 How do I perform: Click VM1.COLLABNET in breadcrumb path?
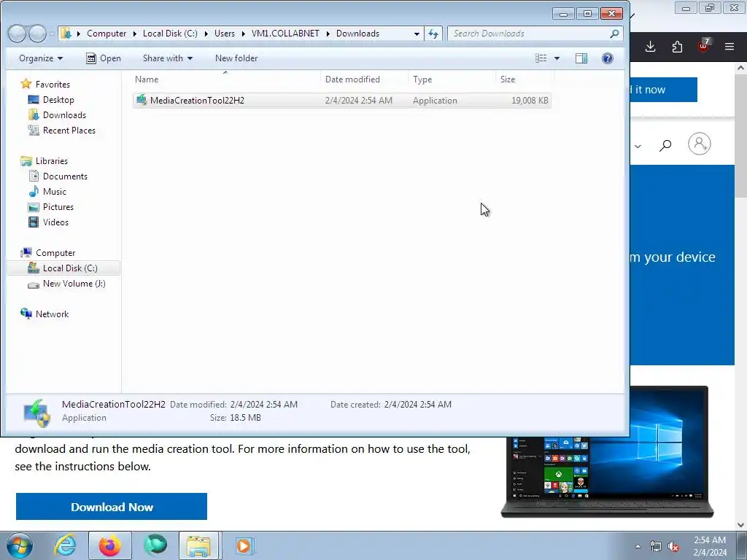285,34
